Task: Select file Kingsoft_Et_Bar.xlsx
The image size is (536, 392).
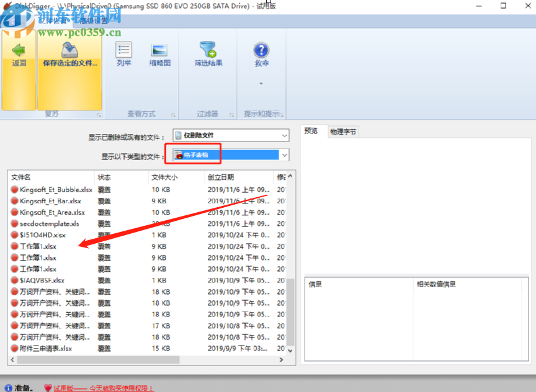Action: pos(50,201)
